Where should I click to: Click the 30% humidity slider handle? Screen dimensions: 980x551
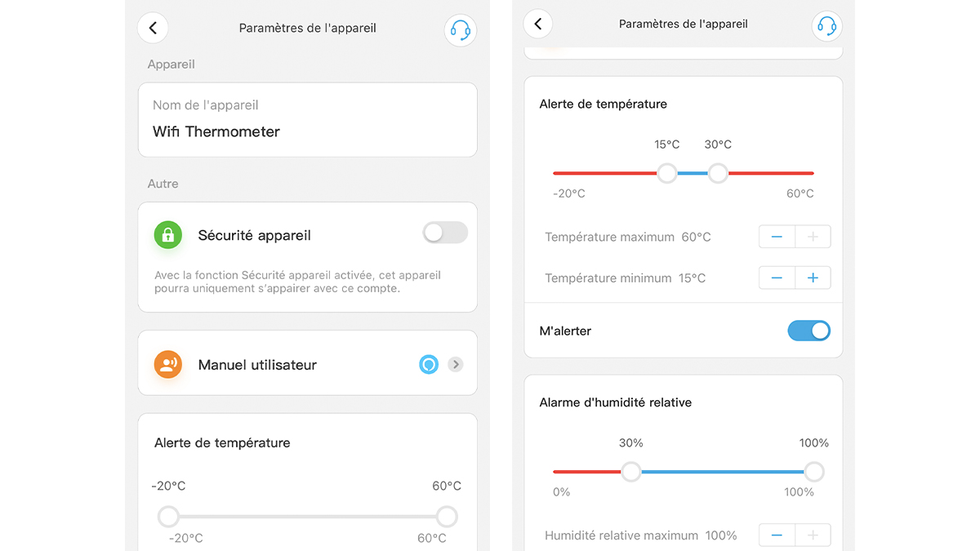point(630,472)
